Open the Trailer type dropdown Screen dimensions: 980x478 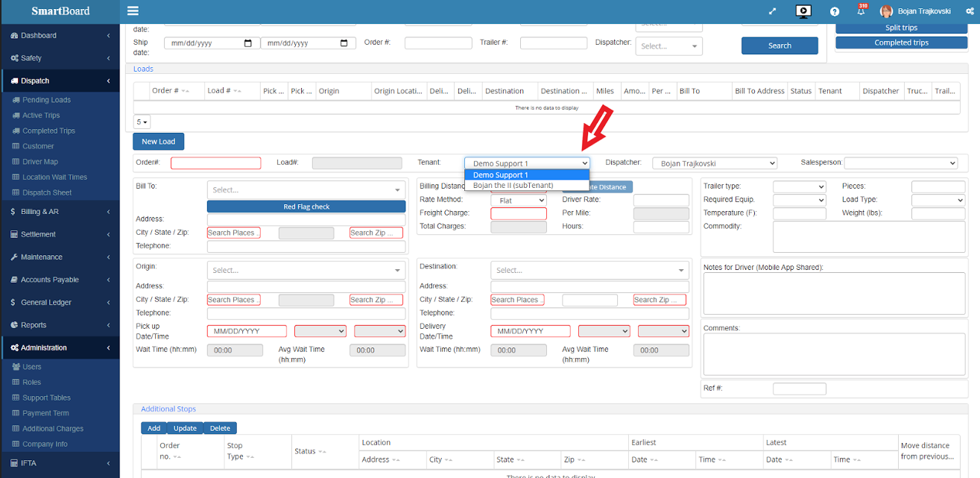tap(800, 186)
